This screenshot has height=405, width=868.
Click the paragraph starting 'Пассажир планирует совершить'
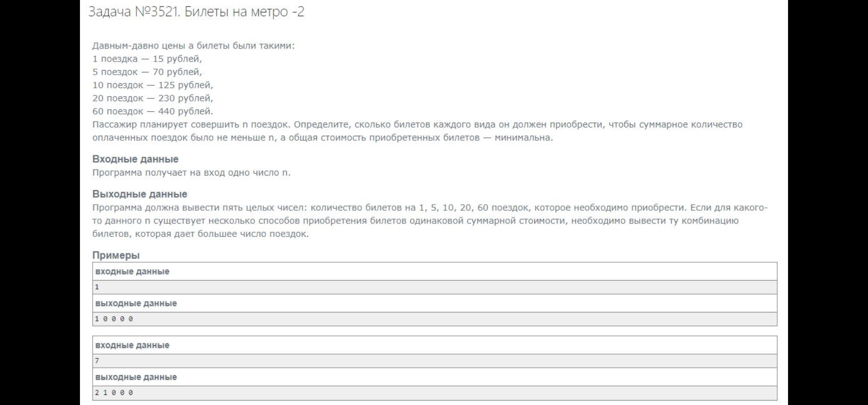tap(417, 131)
